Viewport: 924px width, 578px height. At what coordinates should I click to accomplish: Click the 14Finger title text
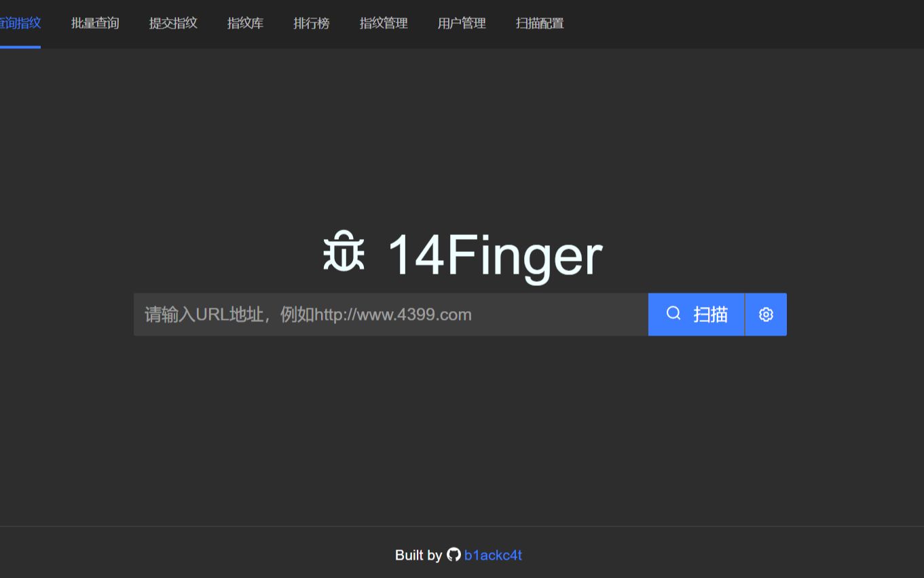494,255
